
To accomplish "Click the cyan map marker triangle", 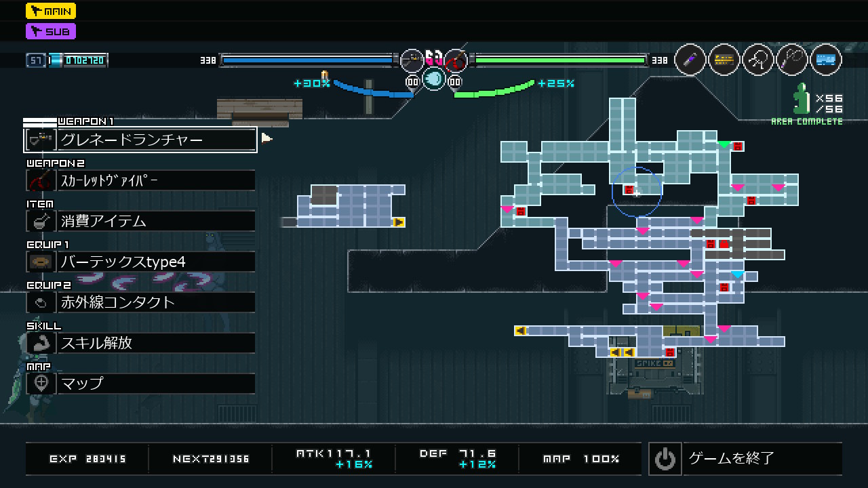I will [738, 274].
